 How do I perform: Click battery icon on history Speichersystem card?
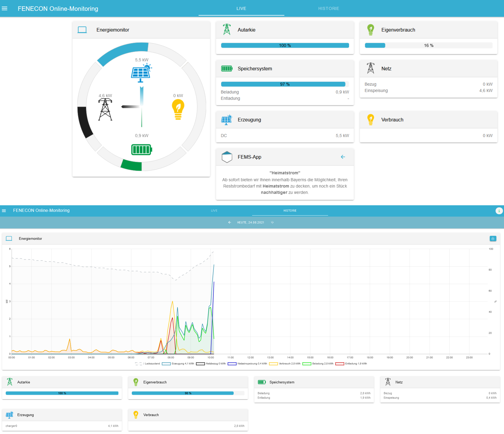(262, 382)
